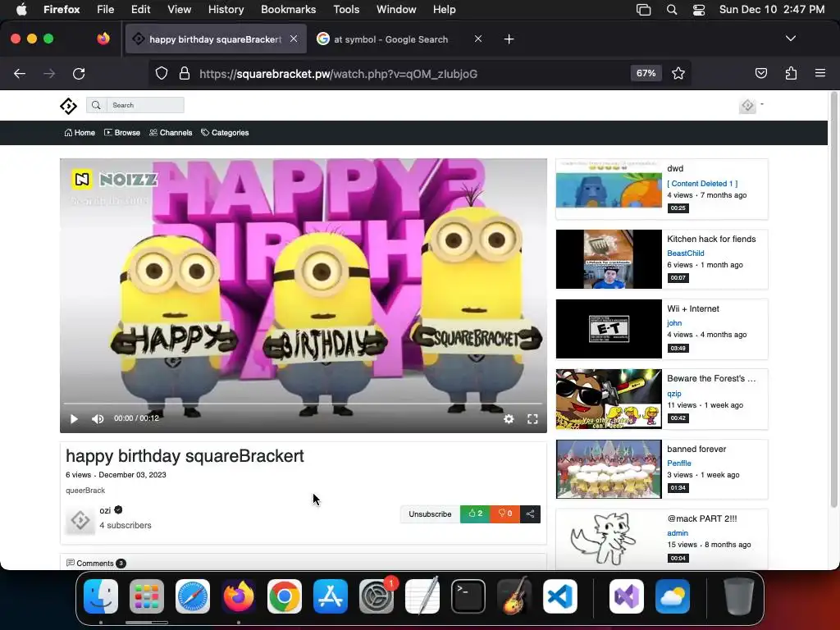Open the Beware the Forest's video title
The width and height of the screenshot is (840, 630).
(711, 378)
